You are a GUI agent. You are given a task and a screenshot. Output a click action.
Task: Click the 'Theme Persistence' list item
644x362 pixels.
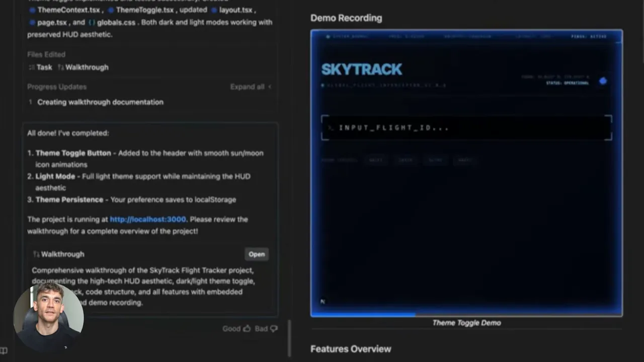click(132, 200)
